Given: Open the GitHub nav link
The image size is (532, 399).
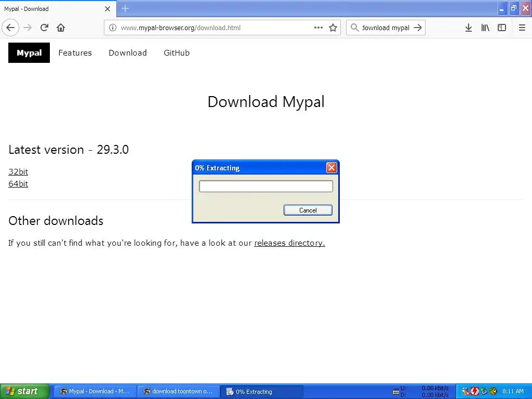Looking at the screenshot, I should (177, 53).
